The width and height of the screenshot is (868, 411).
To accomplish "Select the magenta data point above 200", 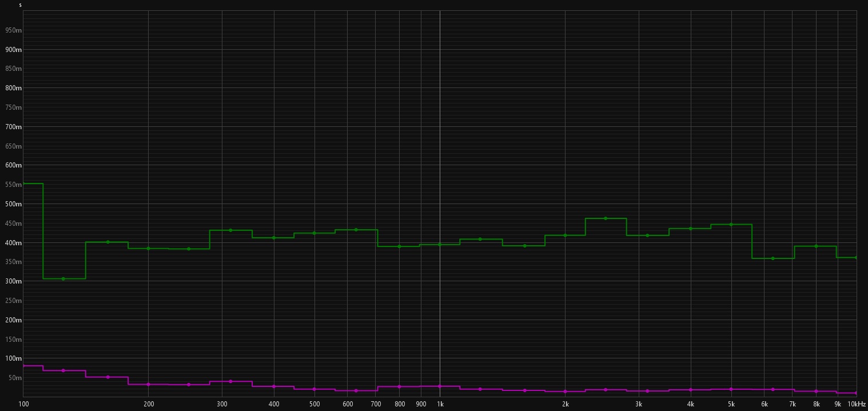I will click(x=148, y=384).
